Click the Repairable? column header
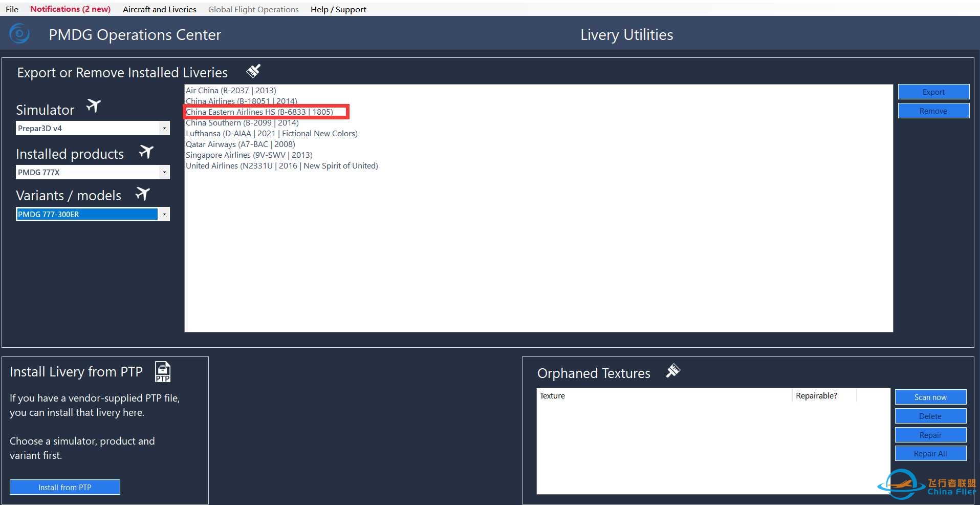Screen dimensions: 980x505 pyautogui.click(x=816, y=396)
